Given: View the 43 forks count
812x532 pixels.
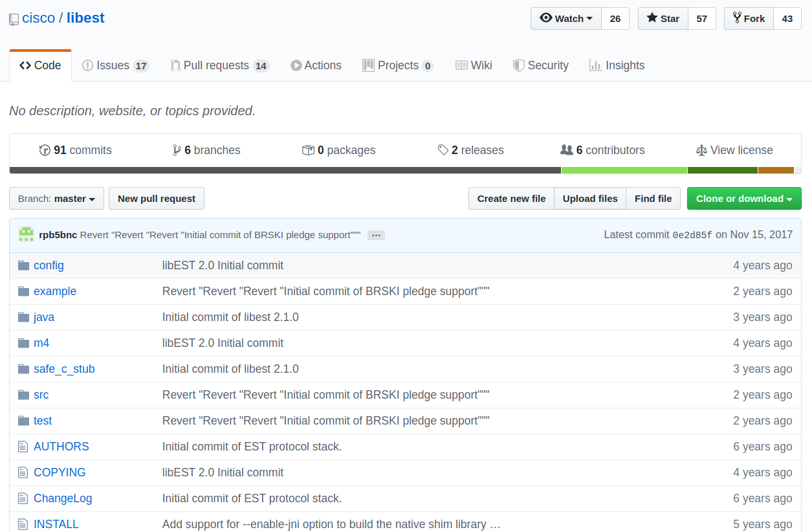Looking at the screenshot, I should tap(787, 19).
